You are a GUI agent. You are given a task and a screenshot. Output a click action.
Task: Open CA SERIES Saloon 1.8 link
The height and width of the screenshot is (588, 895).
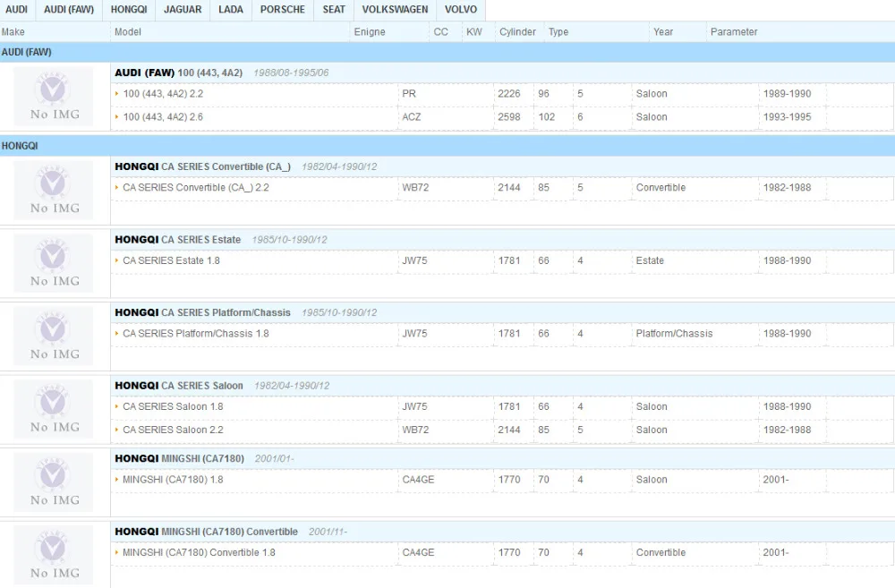173,406
